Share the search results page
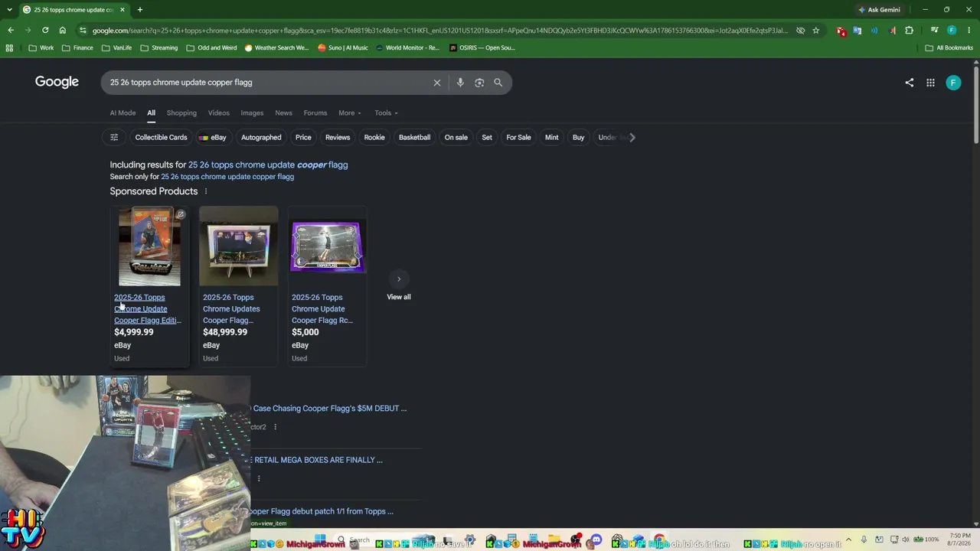 point(910,83)
